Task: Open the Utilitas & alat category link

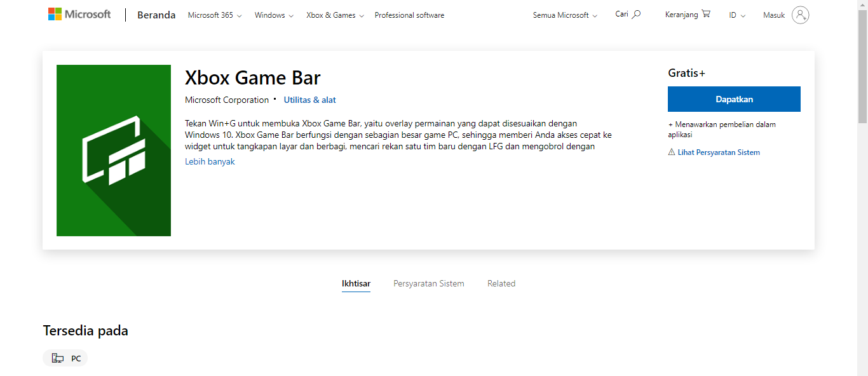Action: (x=309, y=100)
